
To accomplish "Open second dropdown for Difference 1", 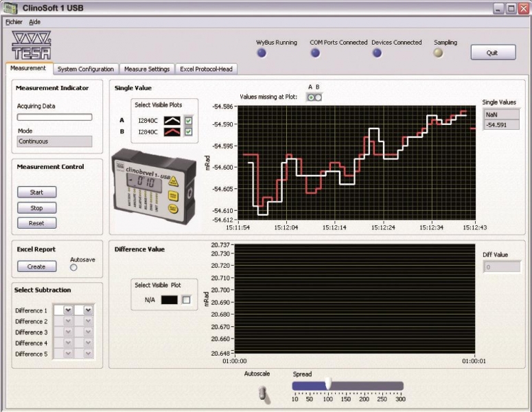I will [89, 310].
